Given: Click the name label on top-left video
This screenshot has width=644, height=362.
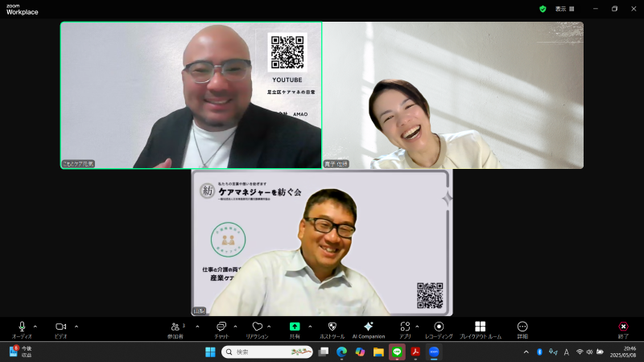Looking at the screenshot, I should click(x=78, y=164).
